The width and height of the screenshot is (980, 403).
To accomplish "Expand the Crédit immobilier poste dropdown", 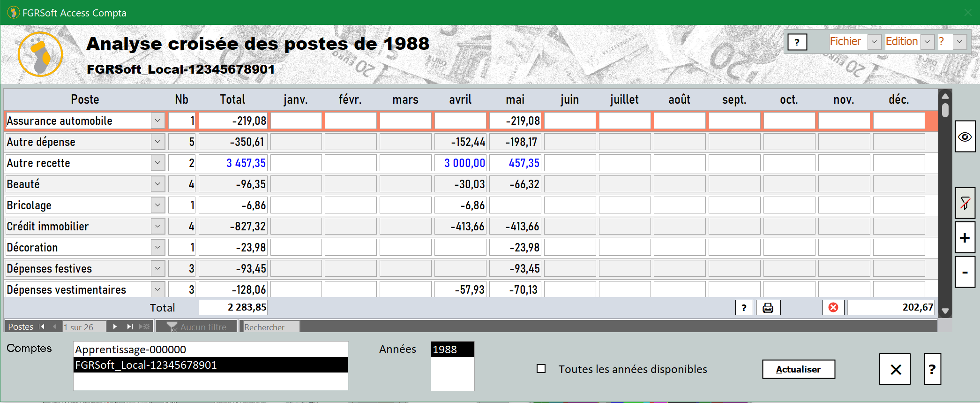I will (158, 226).
